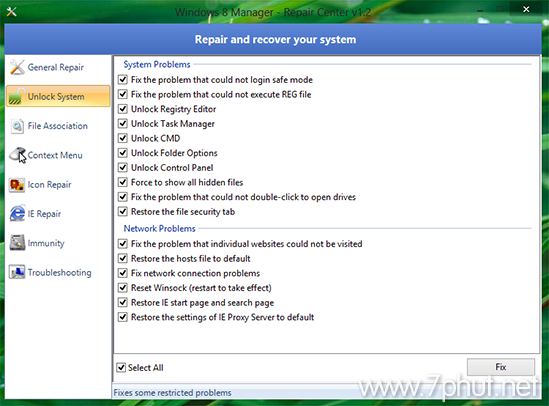The image size is (549, 406).
Task: Uncheck fix could not execute REG file
Action: [123, 94]
